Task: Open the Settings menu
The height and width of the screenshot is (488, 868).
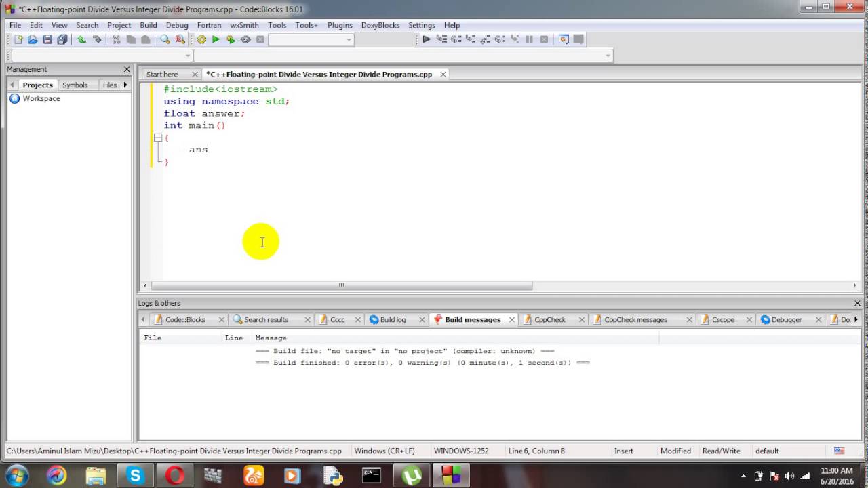Action: point(421,25)
